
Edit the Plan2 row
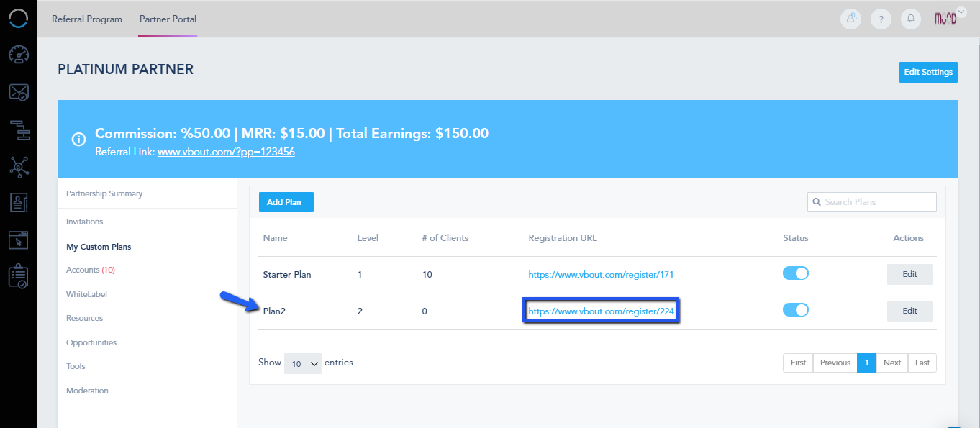(x=909, y=311)
